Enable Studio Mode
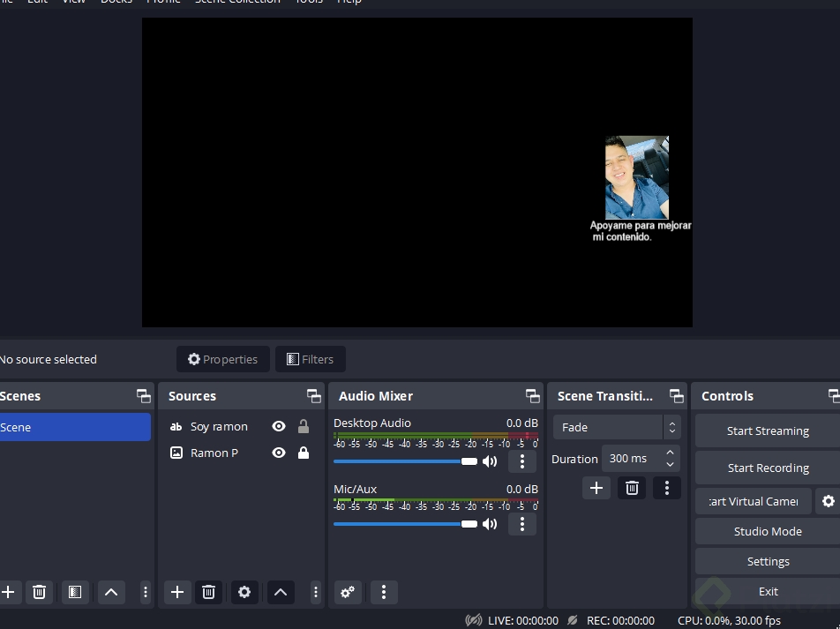The height and width of the screenshot is (629, 840). pyautogui.click(x=767, y=531)
